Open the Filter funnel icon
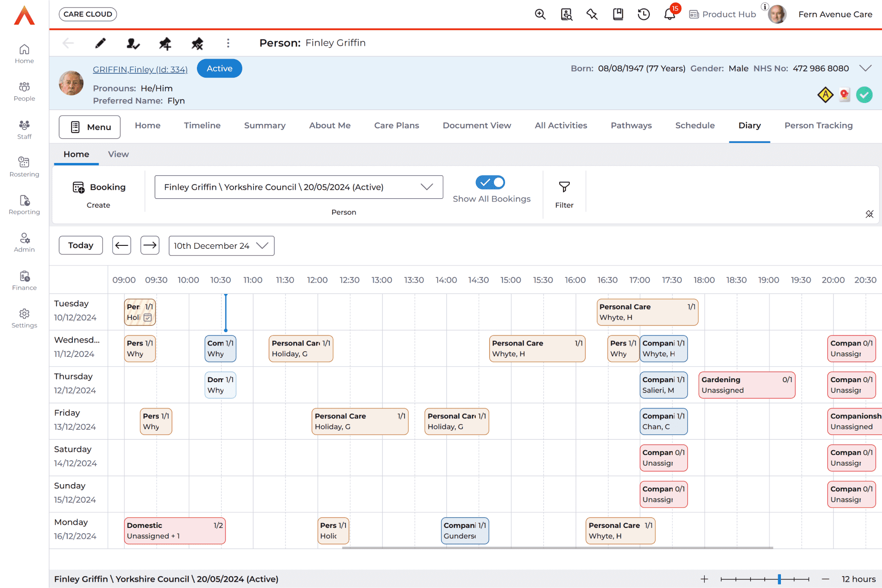Viewport: 882px width, 588px height. [564, 187]
